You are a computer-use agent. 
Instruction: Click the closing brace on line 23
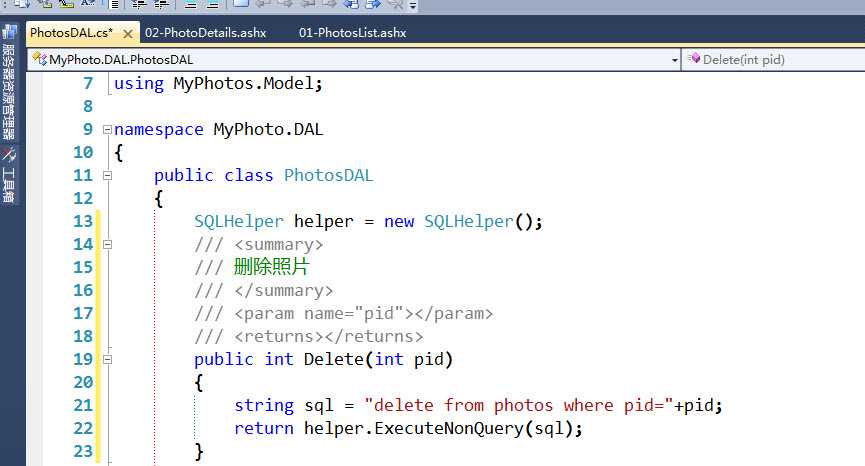(x=199, y=452)
